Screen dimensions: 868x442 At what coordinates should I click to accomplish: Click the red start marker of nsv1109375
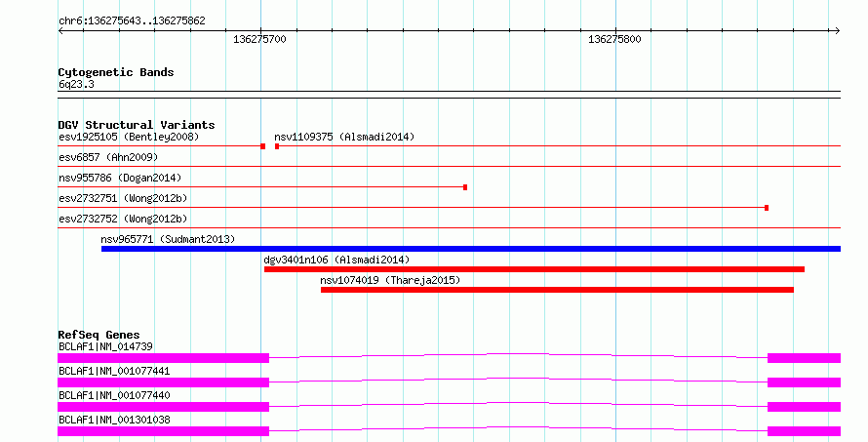point(277,146)
